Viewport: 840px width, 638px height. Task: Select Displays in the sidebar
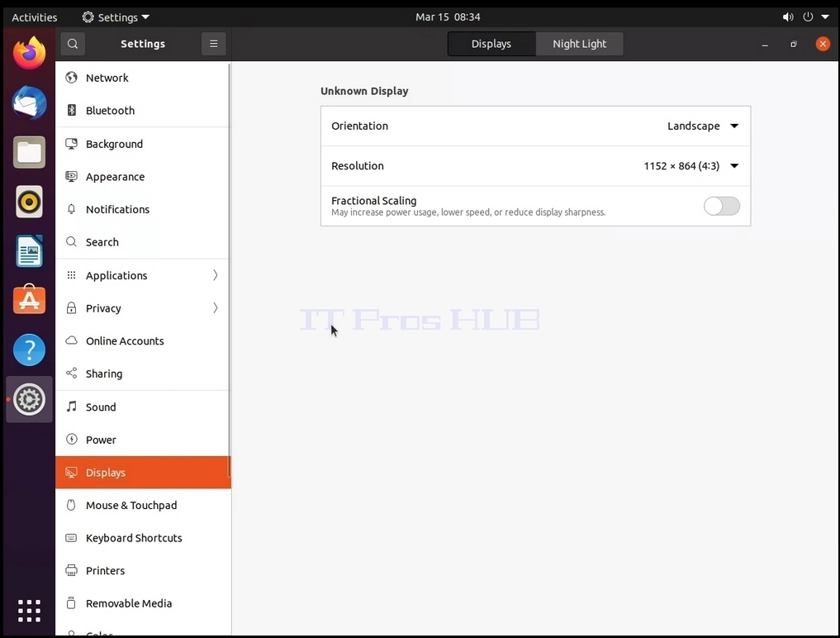point(143,473)
